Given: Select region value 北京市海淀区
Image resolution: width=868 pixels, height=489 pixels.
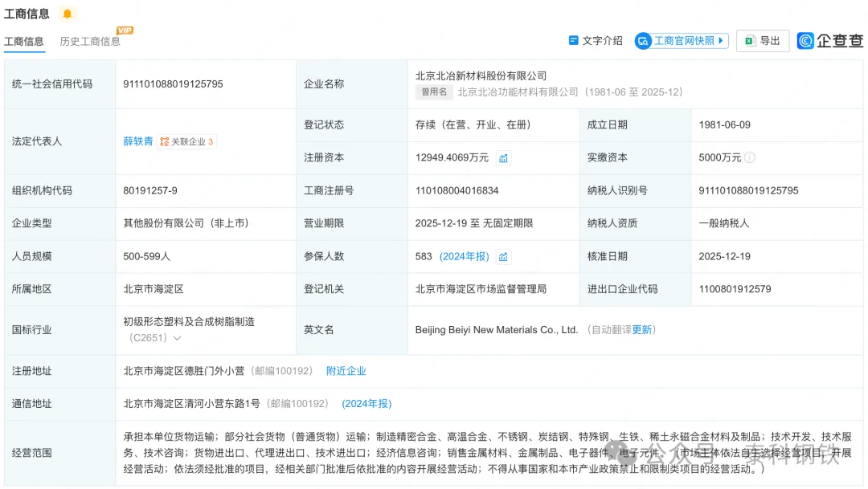Looking at the screenshot, I should (154, 289).
